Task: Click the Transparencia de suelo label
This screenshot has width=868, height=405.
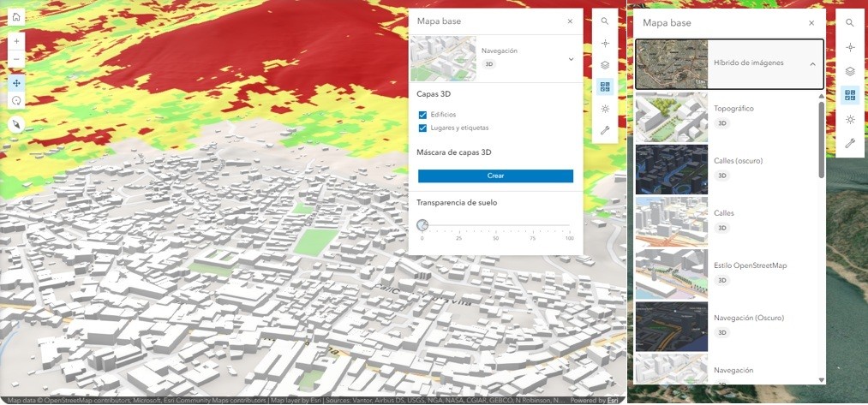Action: tap(457, 203)
